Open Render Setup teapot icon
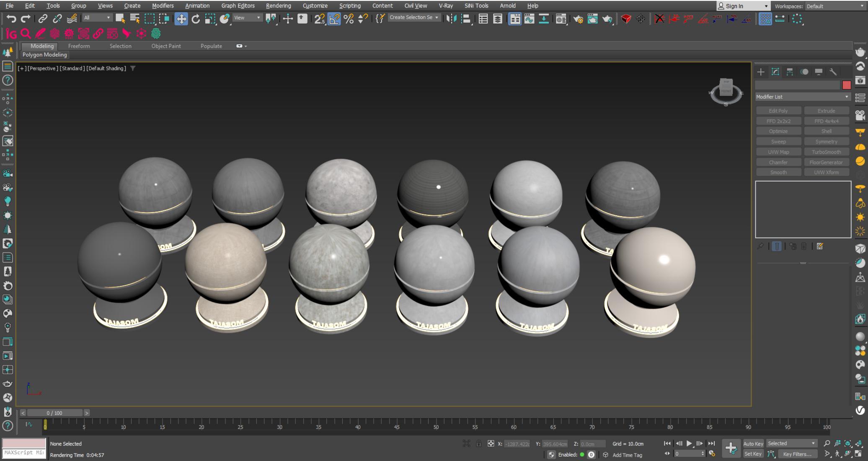Image resolution: width=868 pixels, height=461 pixels. [578, 19]
